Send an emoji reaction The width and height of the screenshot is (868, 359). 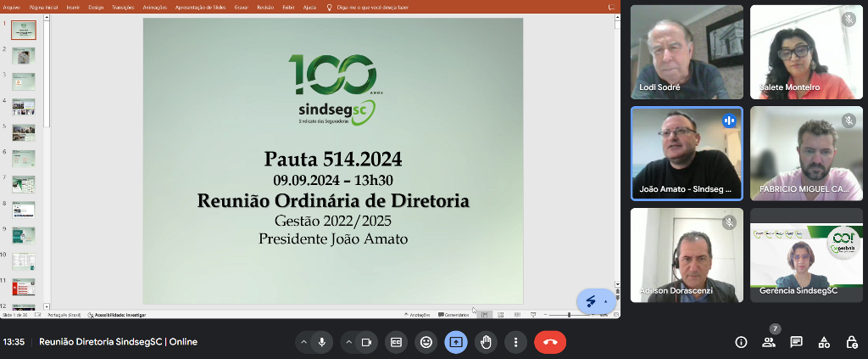point(426,342)
